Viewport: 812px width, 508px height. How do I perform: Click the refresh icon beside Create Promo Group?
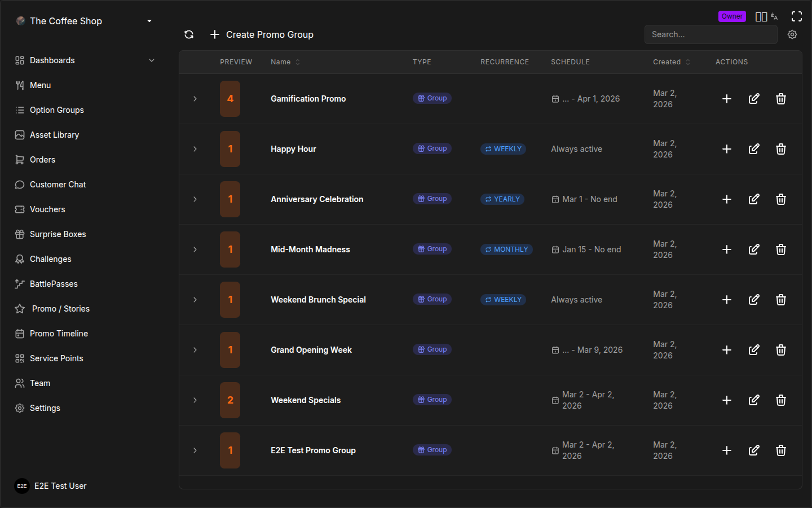pos(189,34)
